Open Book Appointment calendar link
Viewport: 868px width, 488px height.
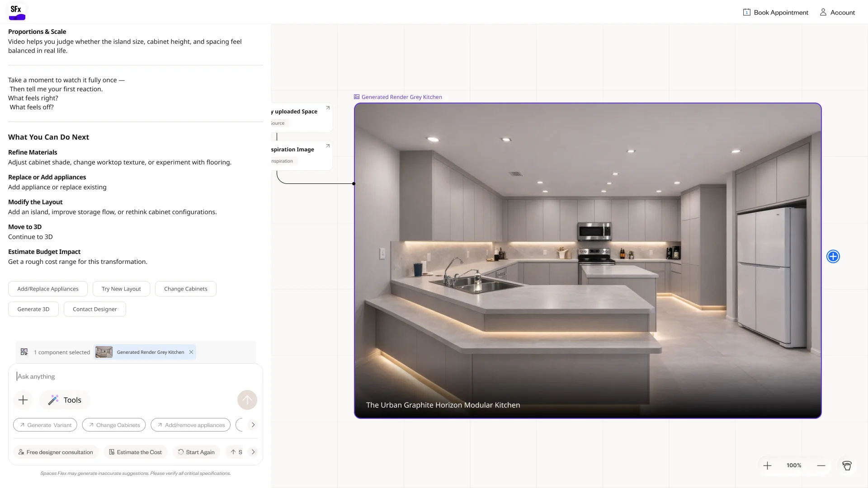(776, 12)
